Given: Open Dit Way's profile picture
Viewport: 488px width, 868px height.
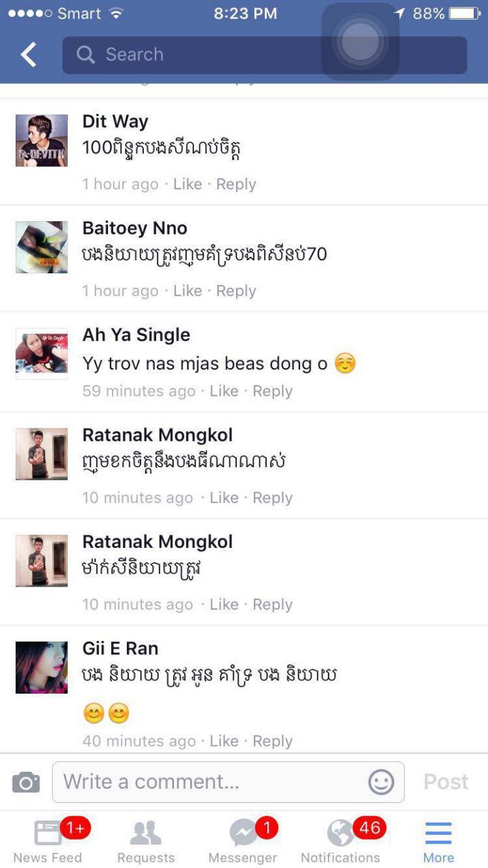Looking at the screenshot, I should click(41, 140).
